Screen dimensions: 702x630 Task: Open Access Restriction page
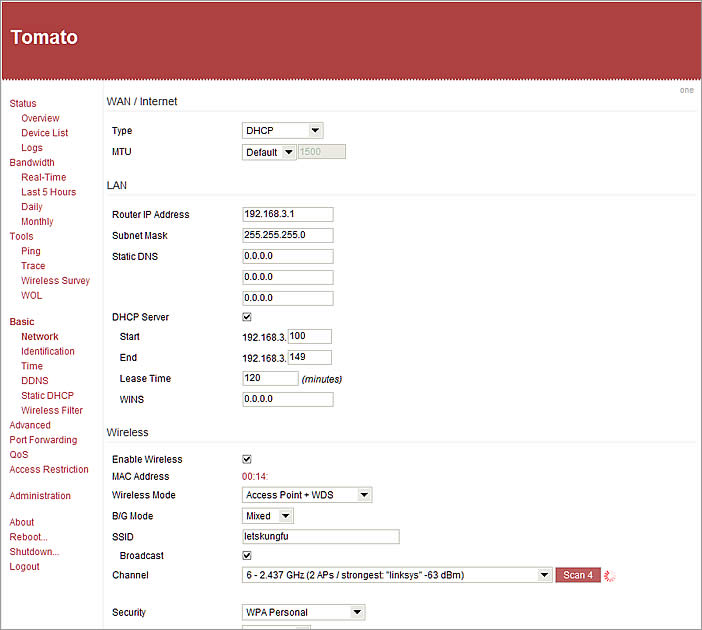click(x=49, y=470)
